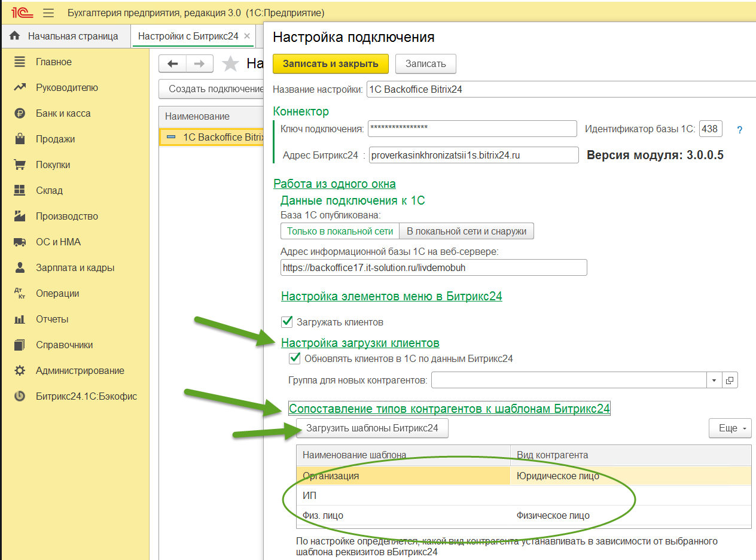The height and width of the screenshot is (560, 756).
Task: Open Главное menu section
Action: 54,62
